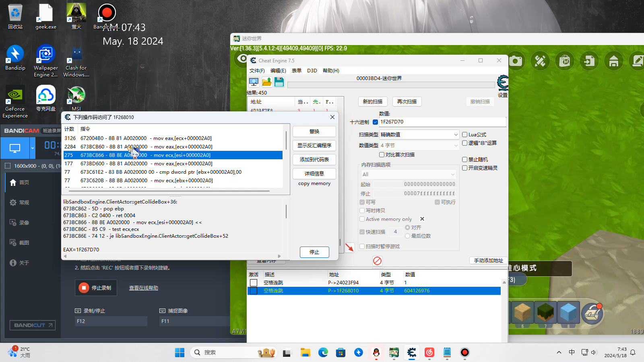Open the 编辑(E) menu in Cheat Engine
This screenshot has width=644, height=362.
coord(278,71)
